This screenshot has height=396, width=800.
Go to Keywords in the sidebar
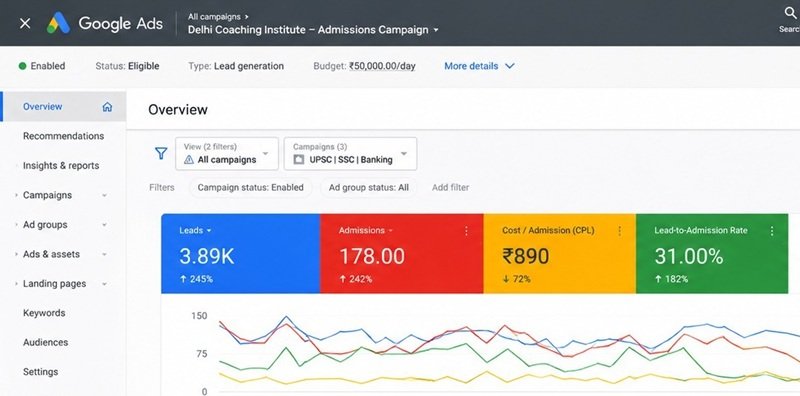pyautogui.click(x=44, y=313)
